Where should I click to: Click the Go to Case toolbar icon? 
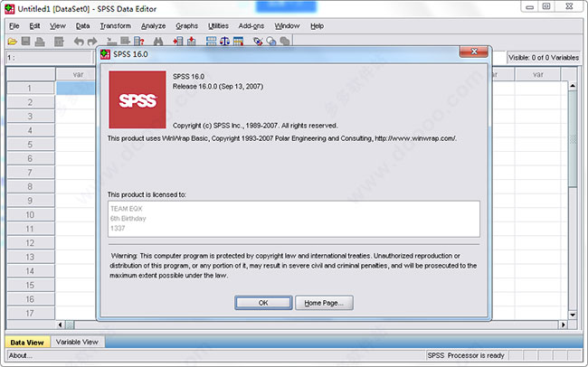pyautogui.click(x=112, y=42)
